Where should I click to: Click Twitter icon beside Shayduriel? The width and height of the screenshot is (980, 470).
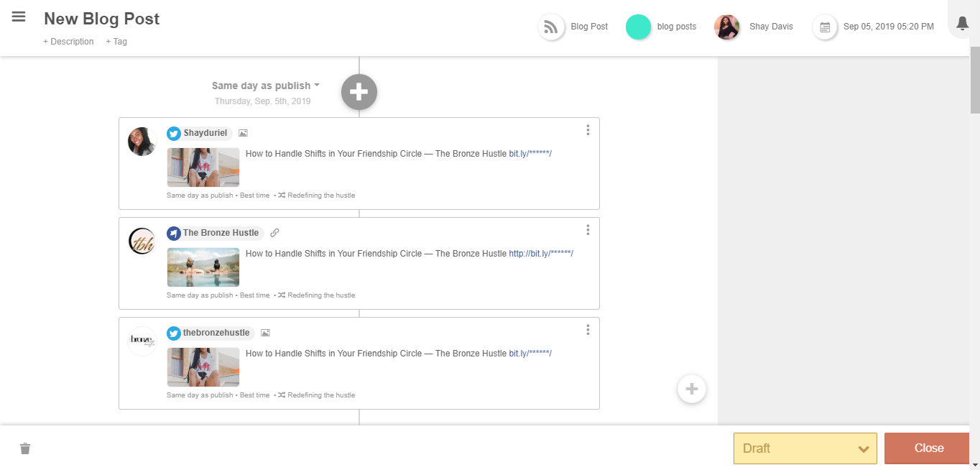click(x=174, y=133)
